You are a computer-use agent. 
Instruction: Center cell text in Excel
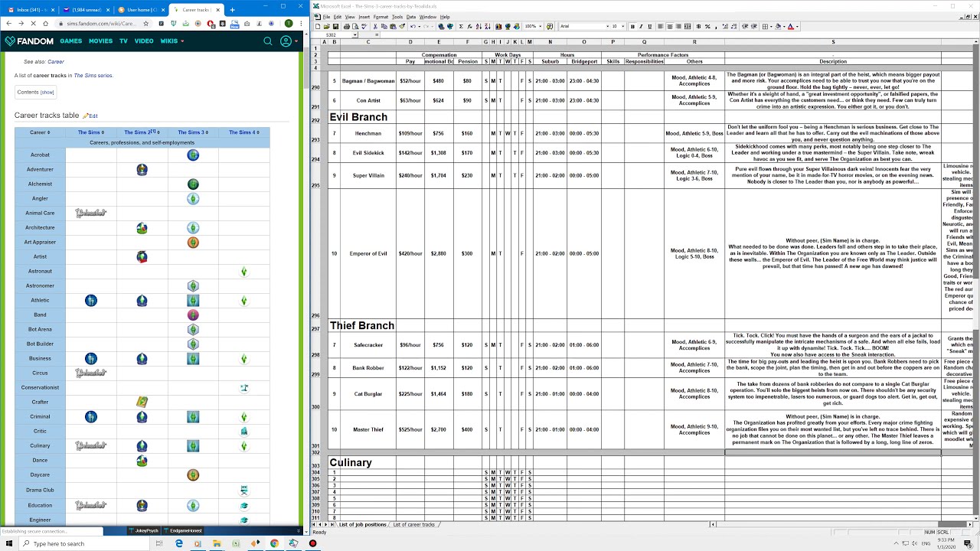[670, 26]
